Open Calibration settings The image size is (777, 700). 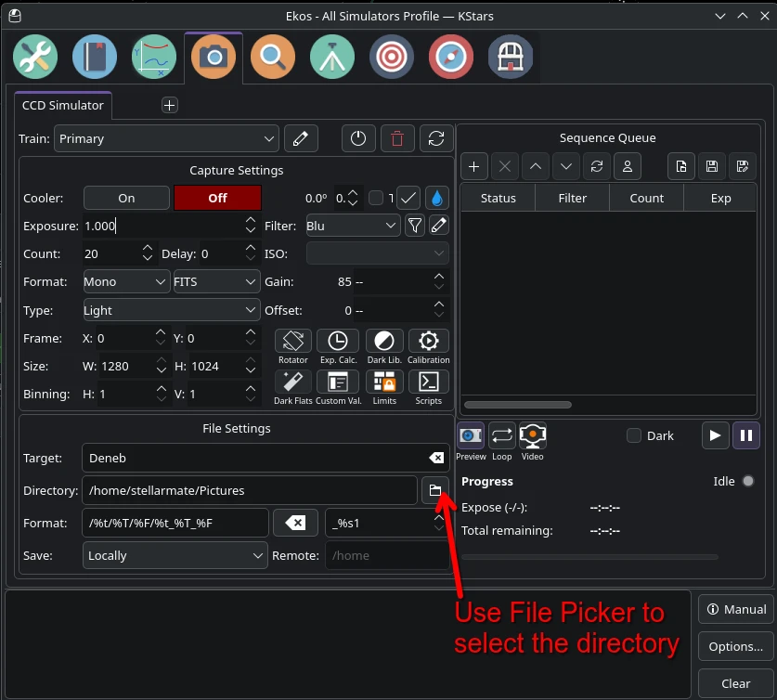(429, 341)
